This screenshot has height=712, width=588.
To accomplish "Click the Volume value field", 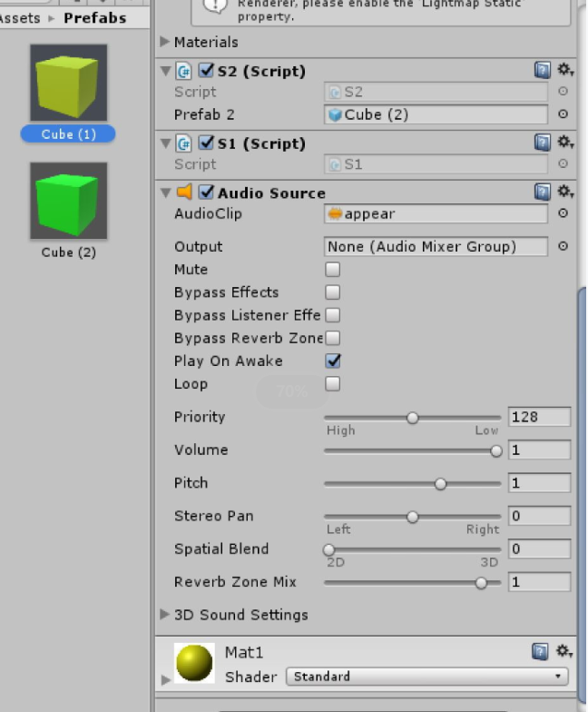I will point(539,450).
